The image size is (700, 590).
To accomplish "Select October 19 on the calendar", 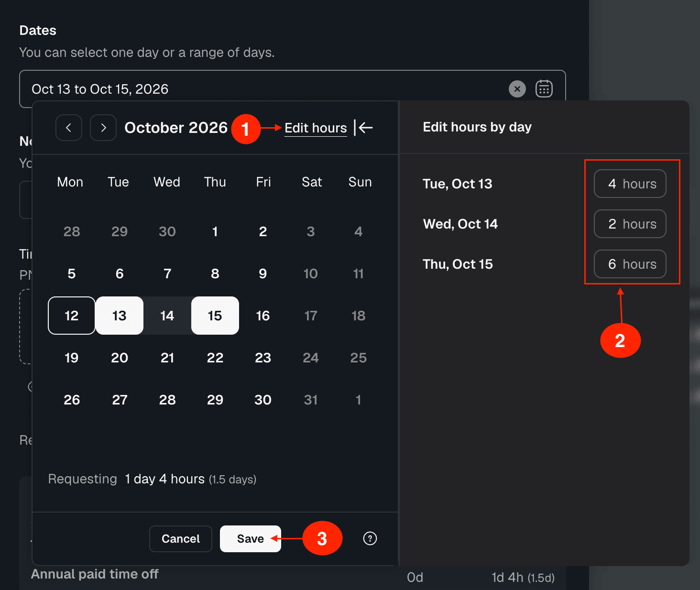I will (72, 358).
